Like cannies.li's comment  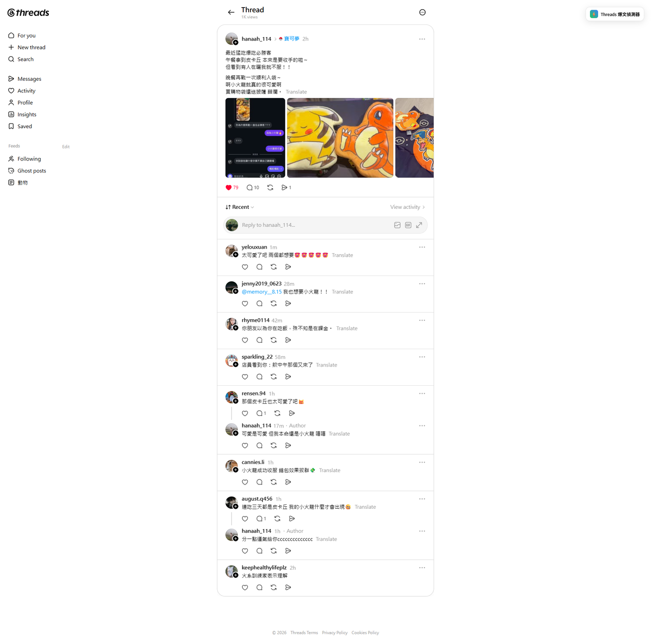[x=245, y=482]
